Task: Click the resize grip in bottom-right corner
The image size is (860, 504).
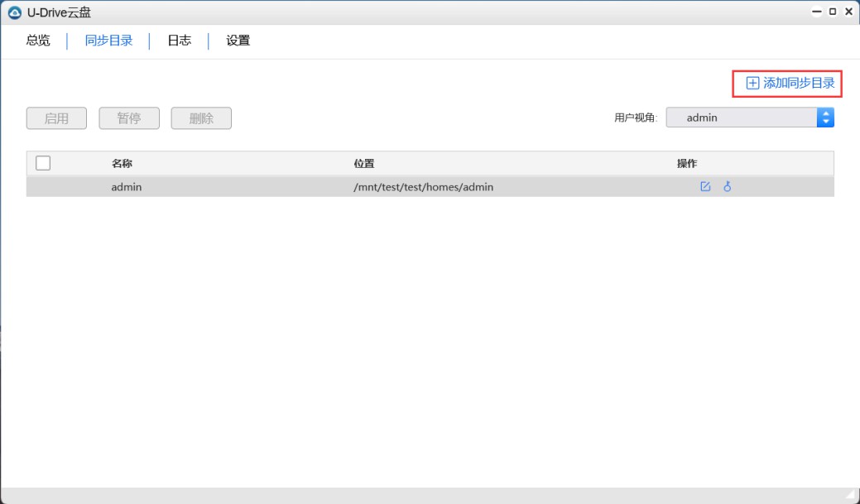Action: click(x=850, y=495)
